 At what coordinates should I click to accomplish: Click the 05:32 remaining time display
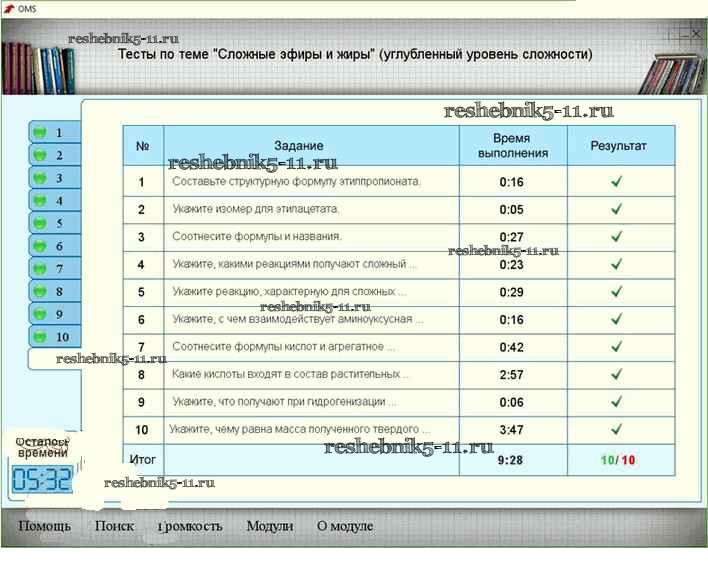point(42,481)
